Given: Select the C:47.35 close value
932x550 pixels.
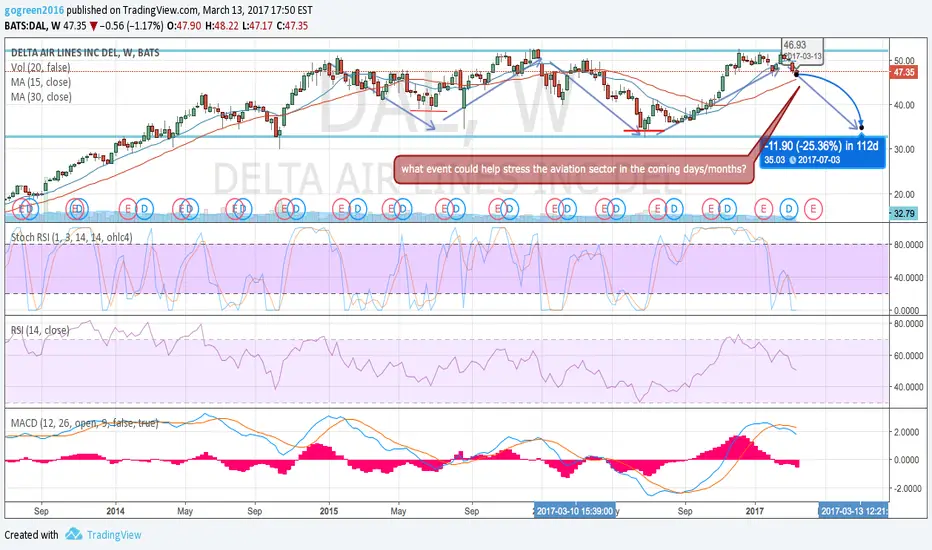Looking at the screenshot, I should click(292, 26).
